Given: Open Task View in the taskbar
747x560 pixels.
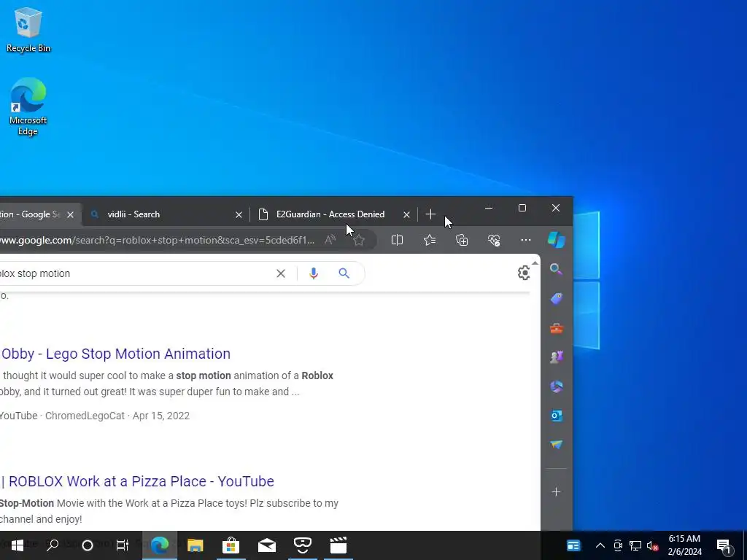Looking at the screenshot, I should click(123, 545).
